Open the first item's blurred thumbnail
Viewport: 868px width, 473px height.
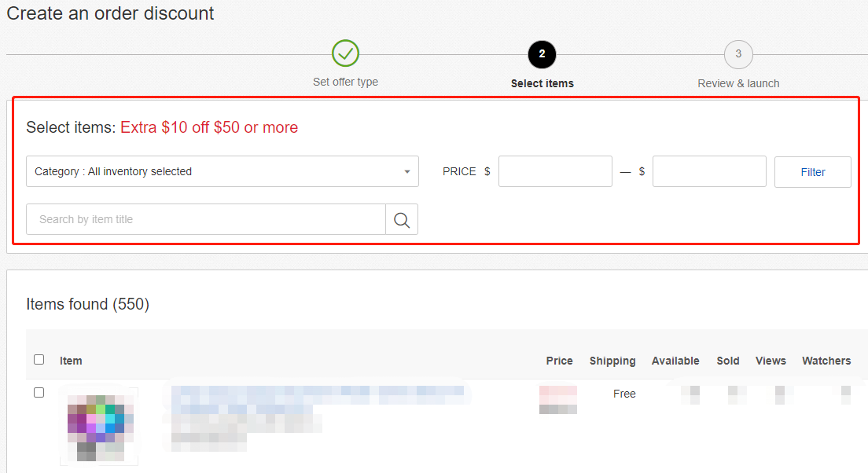click(x=99, y=425)
